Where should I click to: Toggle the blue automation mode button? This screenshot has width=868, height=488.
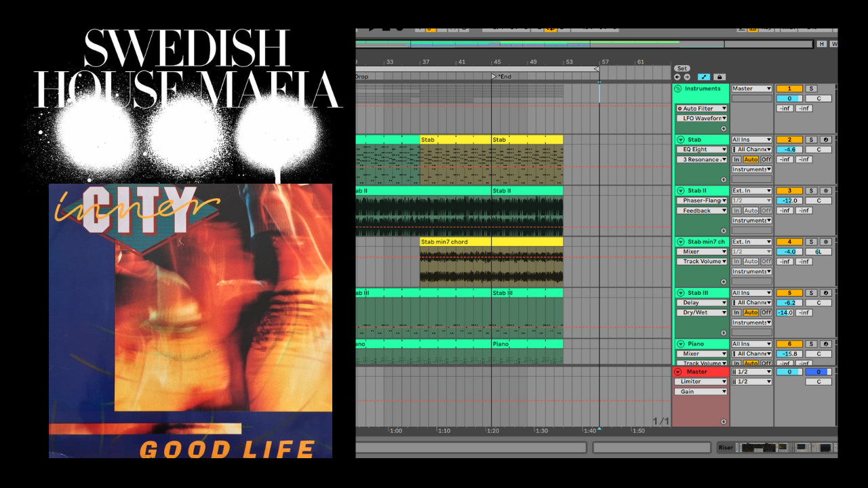(x=703, y=77)
